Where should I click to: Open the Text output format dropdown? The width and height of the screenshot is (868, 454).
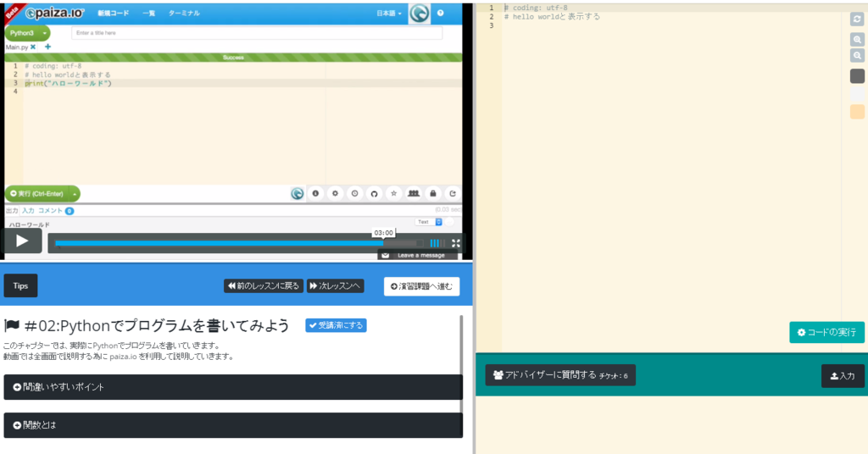429,222
